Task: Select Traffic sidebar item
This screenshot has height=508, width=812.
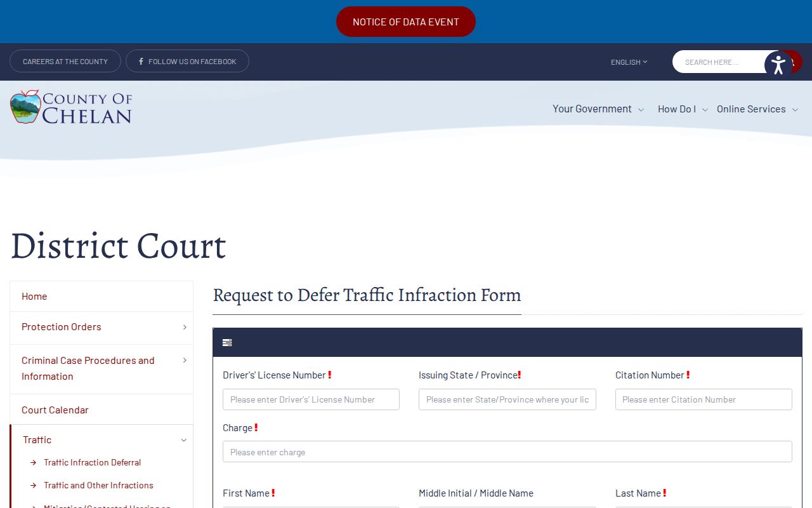Action: click(x=37, y=440)
